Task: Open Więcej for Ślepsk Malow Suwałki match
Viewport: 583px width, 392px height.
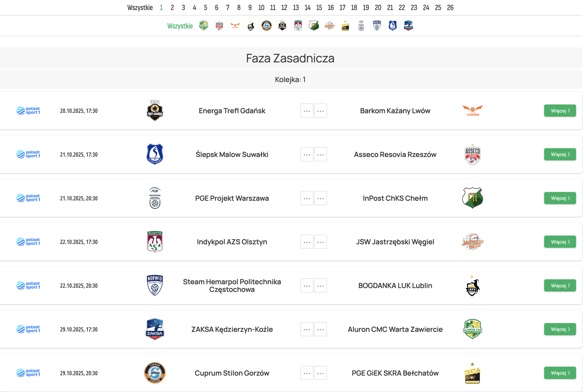Action: (560, 154)
